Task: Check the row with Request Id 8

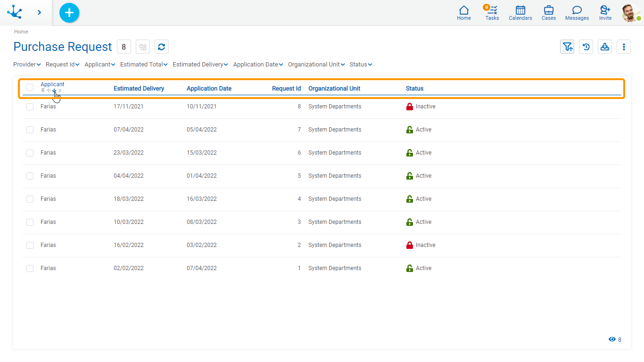Action: coord(30,107)
